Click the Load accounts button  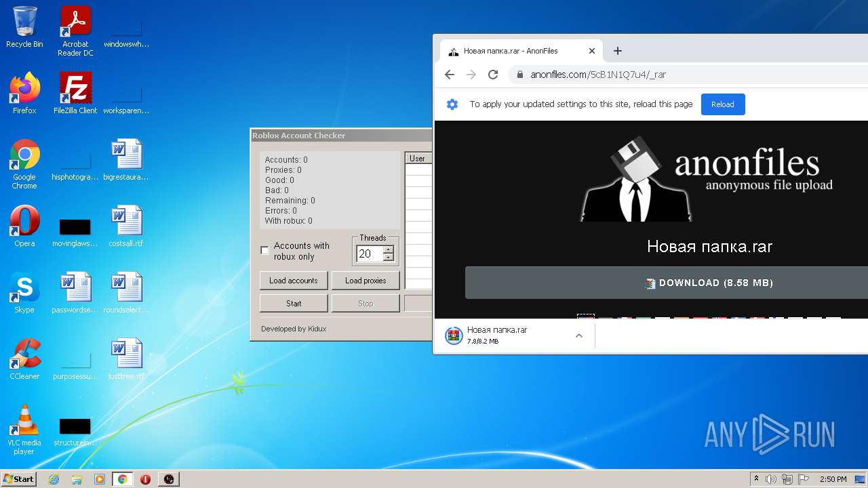[294, 281]
